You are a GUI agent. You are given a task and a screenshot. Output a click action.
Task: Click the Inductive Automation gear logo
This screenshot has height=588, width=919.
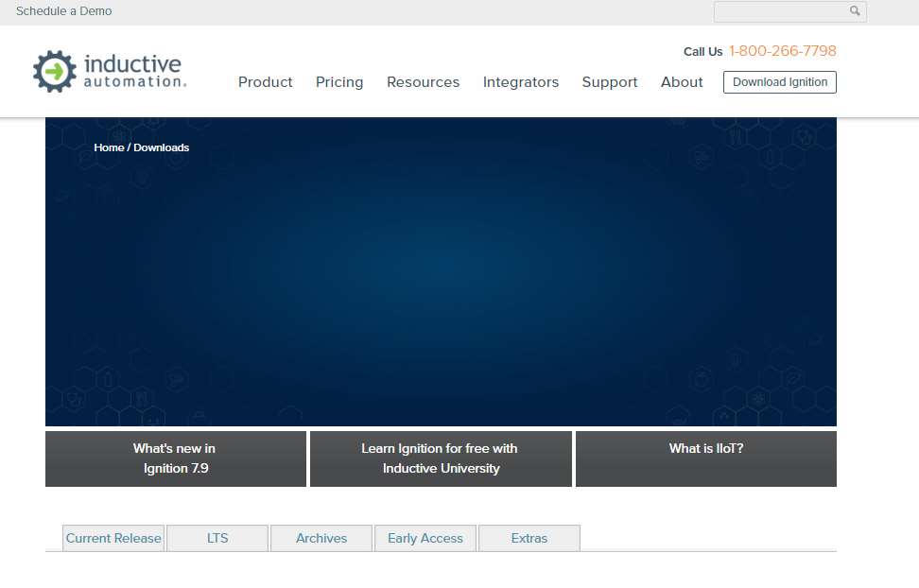[55, 72]
